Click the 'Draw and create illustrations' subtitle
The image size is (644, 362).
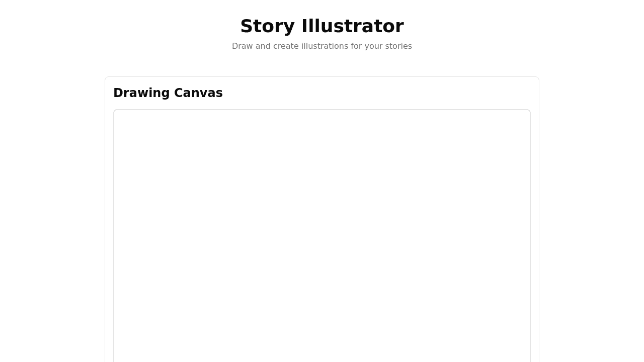(322, 46)
